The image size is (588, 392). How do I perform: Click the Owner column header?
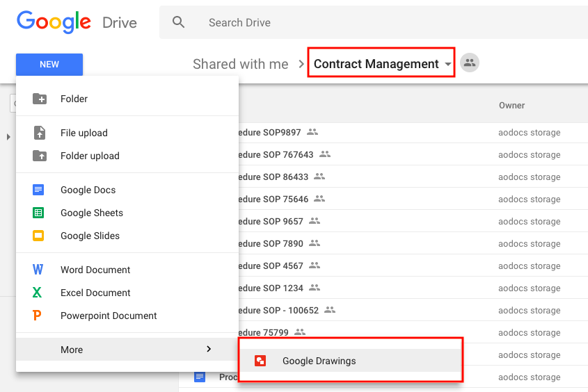pos(511,105)
